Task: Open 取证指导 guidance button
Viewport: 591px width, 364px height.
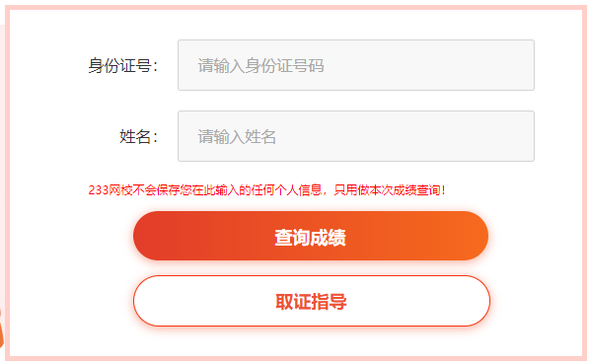Action: click(x=312, y=301)
